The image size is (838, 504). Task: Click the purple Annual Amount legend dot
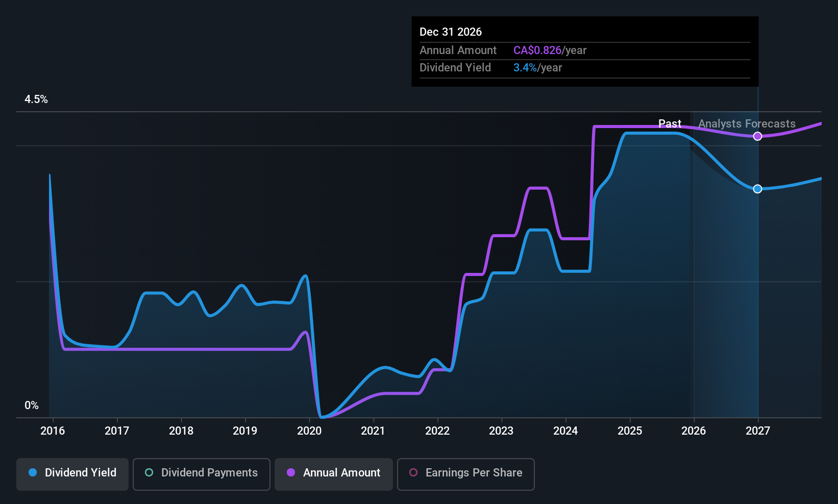(291, 473)
